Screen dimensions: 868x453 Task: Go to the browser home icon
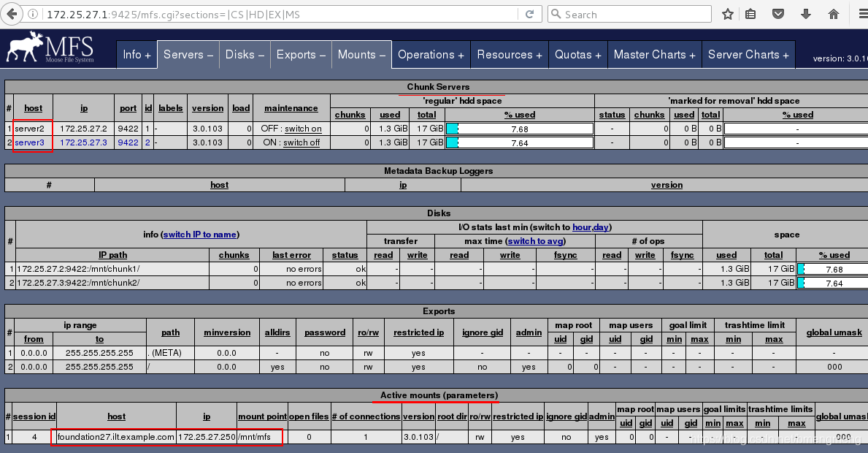834,15
